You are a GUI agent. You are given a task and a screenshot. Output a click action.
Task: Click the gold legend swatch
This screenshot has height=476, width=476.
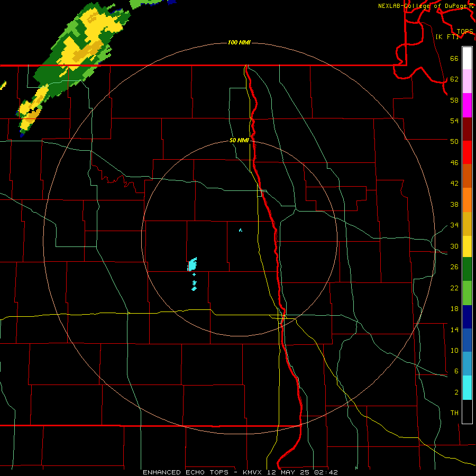click(467, 224)
